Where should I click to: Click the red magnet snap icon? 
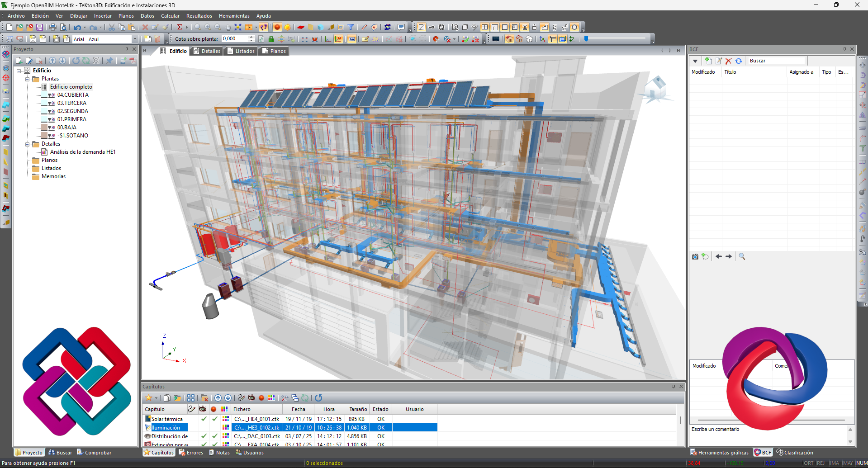(x=436, y=39)
